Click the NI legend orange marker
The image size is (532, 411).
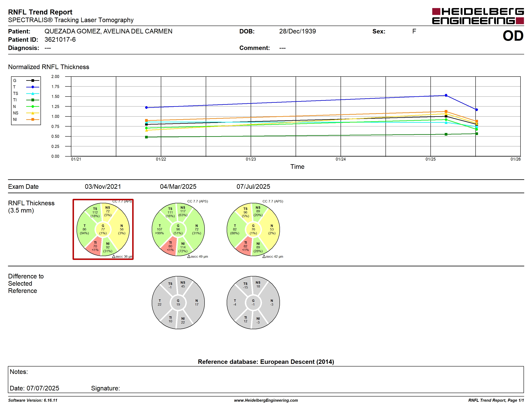click(x=33, y=119)
